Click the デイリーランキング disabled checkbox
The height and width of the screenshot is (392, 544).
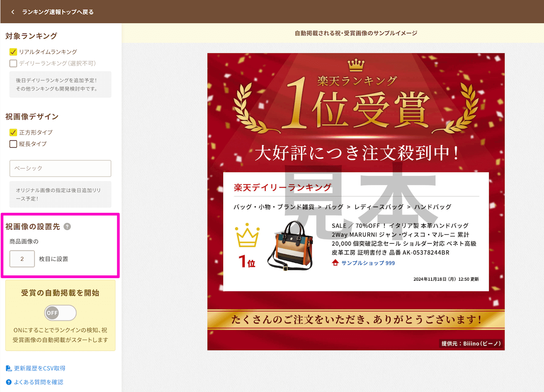(13, 63)
